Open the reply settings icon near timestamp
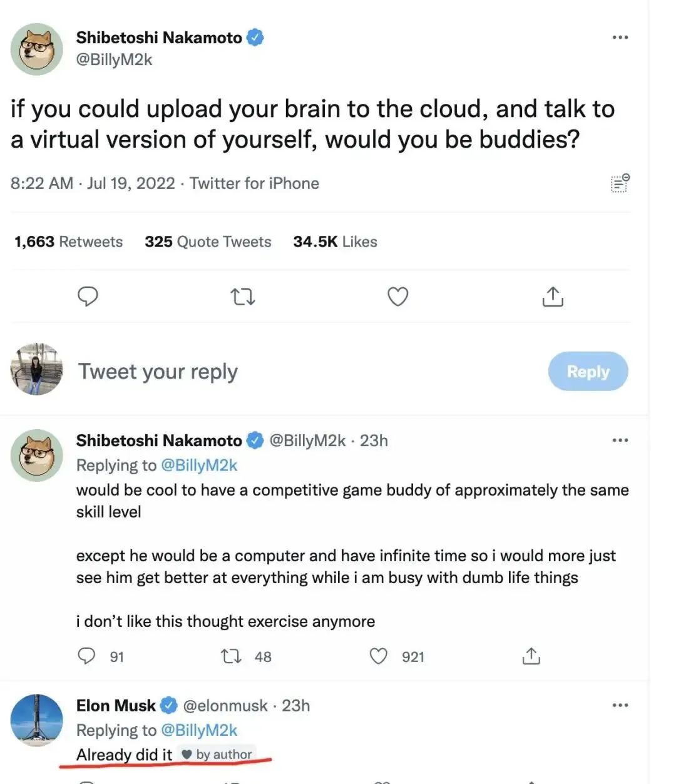 pyautogui.click(x=620, y=183)
